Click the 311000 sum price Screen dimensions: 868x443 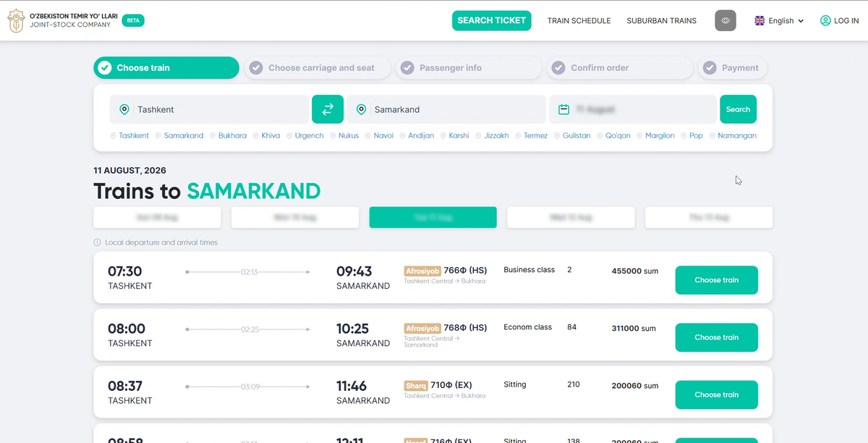[634, 328]
